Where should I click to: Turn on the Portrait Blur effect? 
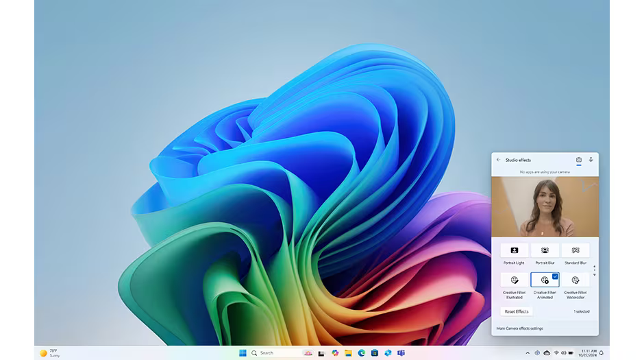tap(545, 251)
